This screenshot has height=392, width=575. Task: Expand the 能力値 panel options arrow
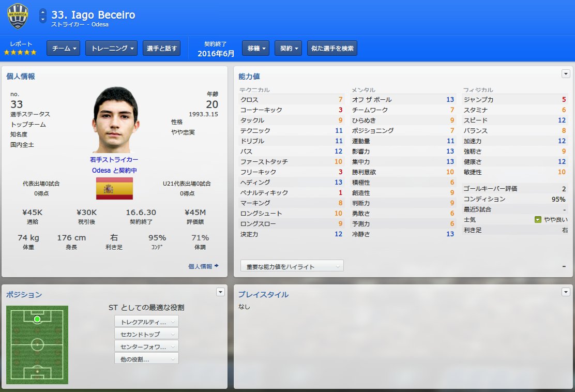pyautogui.click(x=566, y=74)
